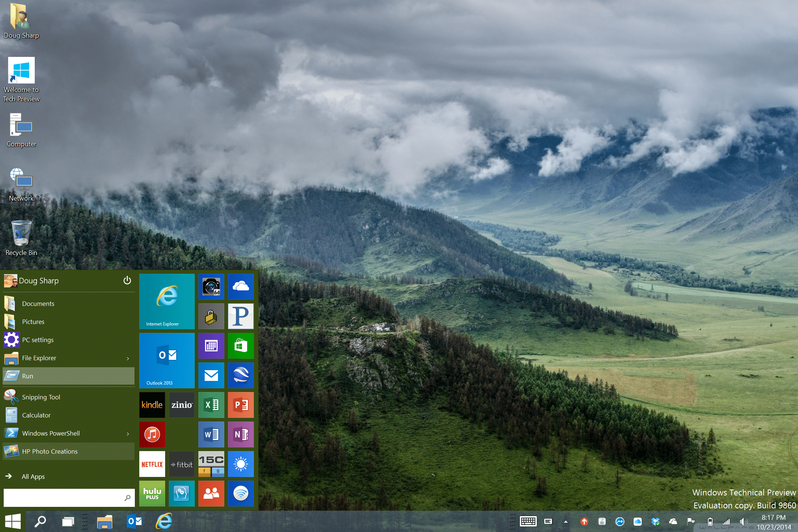The width and height of the screenshot is (798, 532).
Task: Click the Start menu search box
Action: (x=69, y=498)
